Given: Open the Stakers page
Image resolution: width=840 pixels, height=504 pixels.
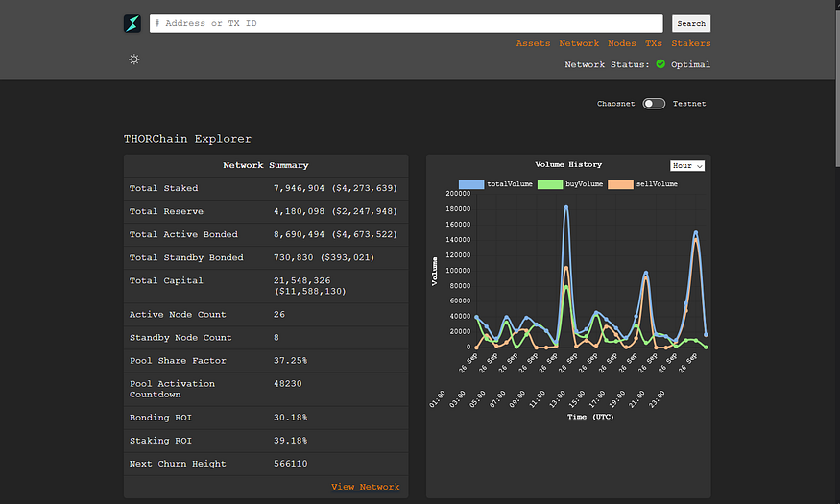Looking at the screenshot, I should (x=691, y=43).
